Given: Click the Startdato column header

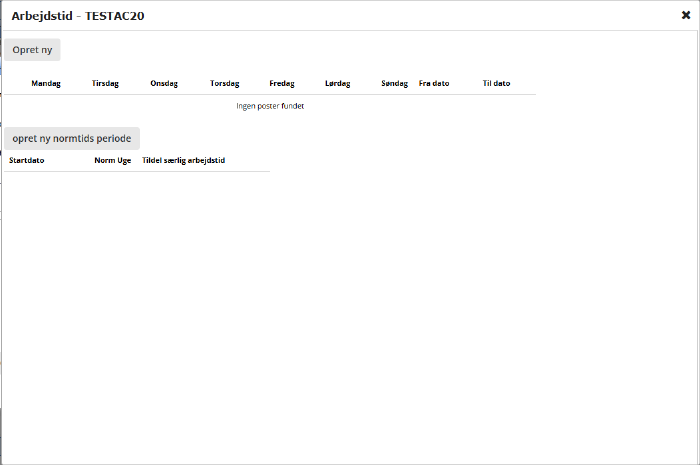Looking at the screenshot, I should pos(27,160).
